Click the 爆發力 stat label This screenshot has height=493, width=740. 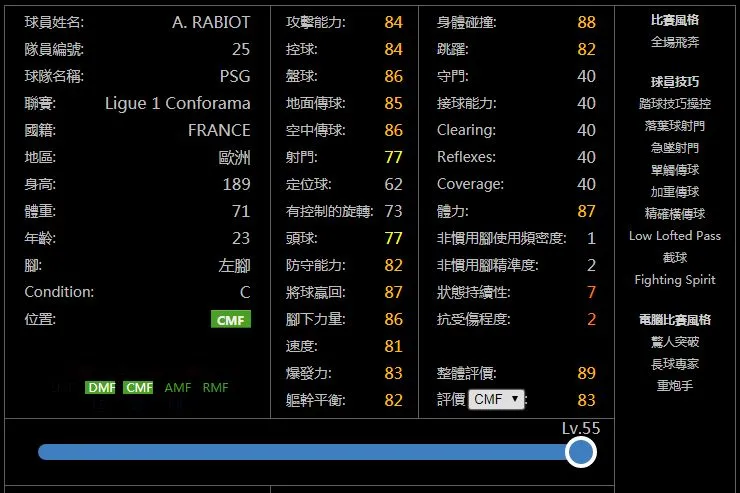[308, 373]
